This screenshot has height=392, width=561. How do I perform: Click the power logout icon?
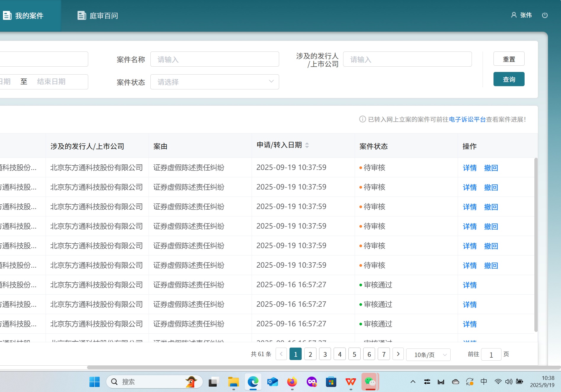544,15
